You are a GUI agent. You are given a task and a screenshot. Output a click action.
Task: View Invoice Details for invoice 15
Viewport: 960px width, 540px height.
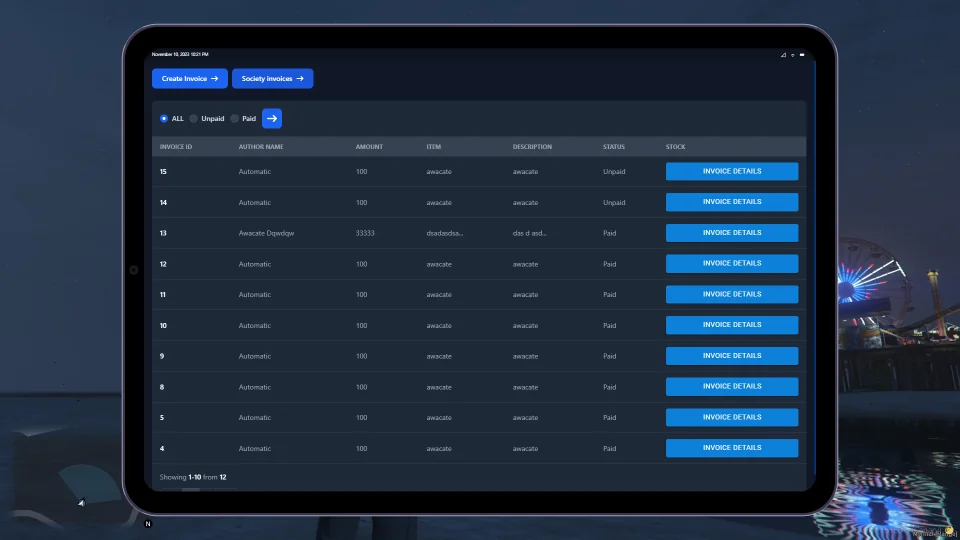pos(732,171)
